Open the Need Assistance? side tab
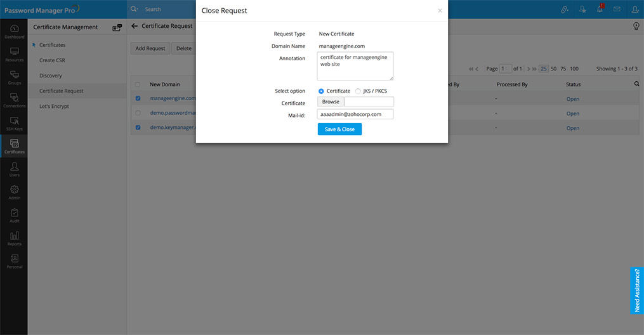644x335 pixels. click(x=637, y=290)
